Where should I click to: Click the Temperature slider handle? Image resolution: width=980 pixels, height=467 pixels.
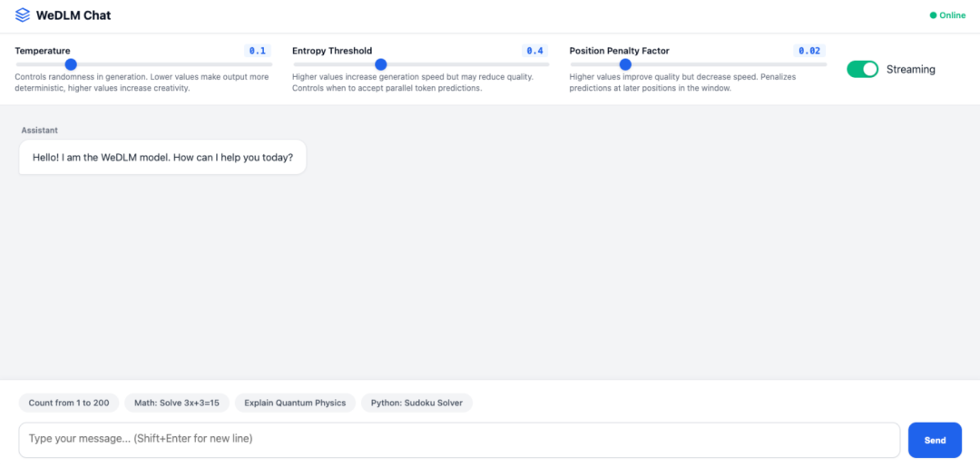[x=71, y=64]
